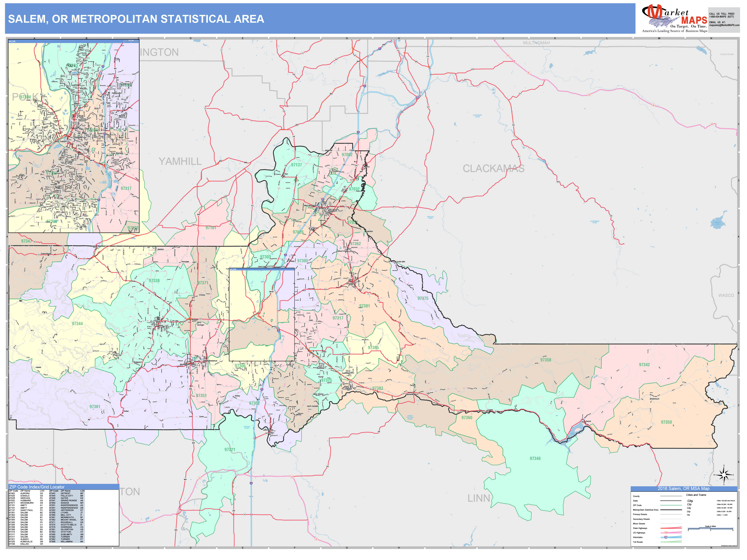The width and height of the screenshot is (747, 560).
Task: Select the AURORA 97002 index entry
Action: [x=25, y=493]
